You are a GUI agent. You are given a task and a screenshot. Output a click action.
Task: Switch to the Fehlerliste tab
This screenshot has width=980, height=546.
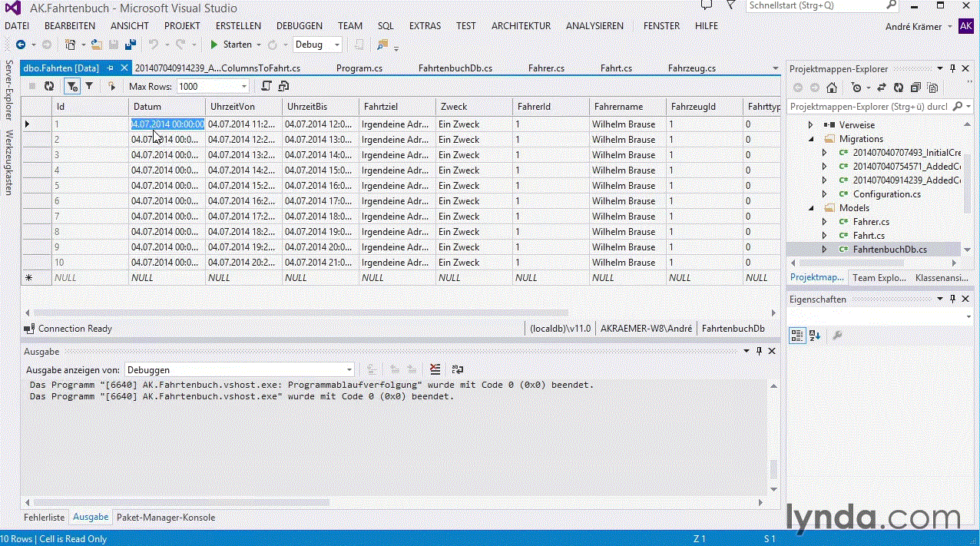coord(45,518)
